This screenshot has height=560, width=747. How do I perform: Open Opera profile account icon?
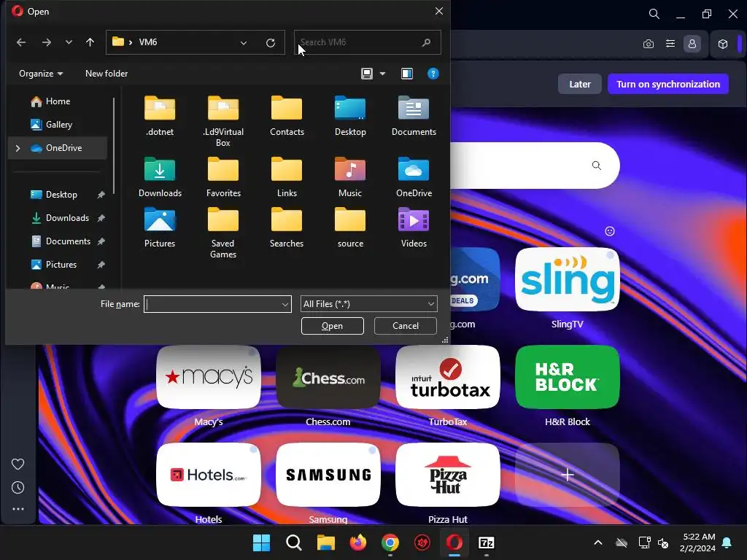click(692, 44)
